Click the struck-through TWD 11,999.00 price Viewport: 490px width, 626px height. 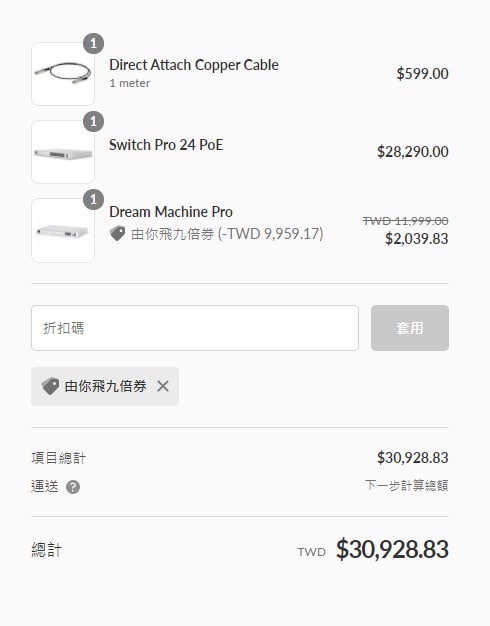[x=405, y=220]
